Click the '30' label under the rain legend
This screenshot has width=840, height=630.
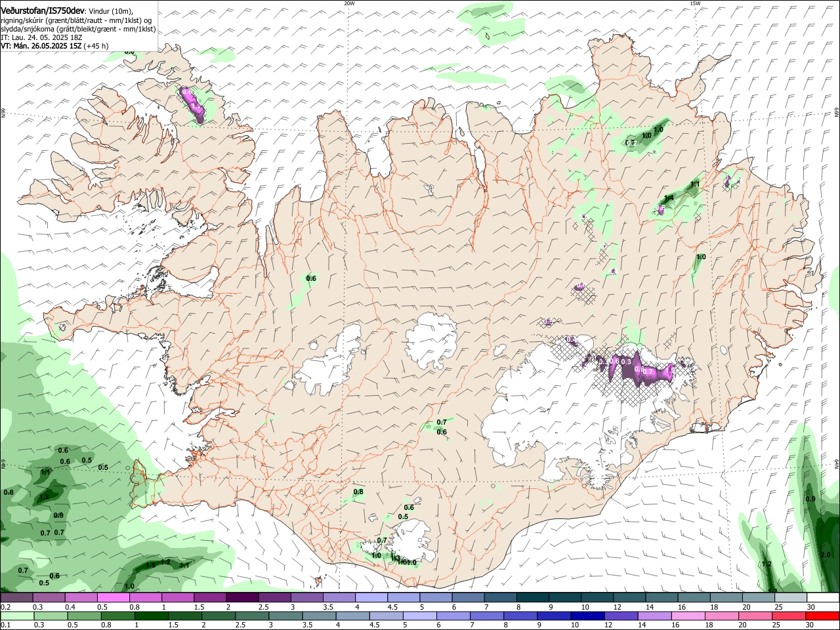[810, 625]
